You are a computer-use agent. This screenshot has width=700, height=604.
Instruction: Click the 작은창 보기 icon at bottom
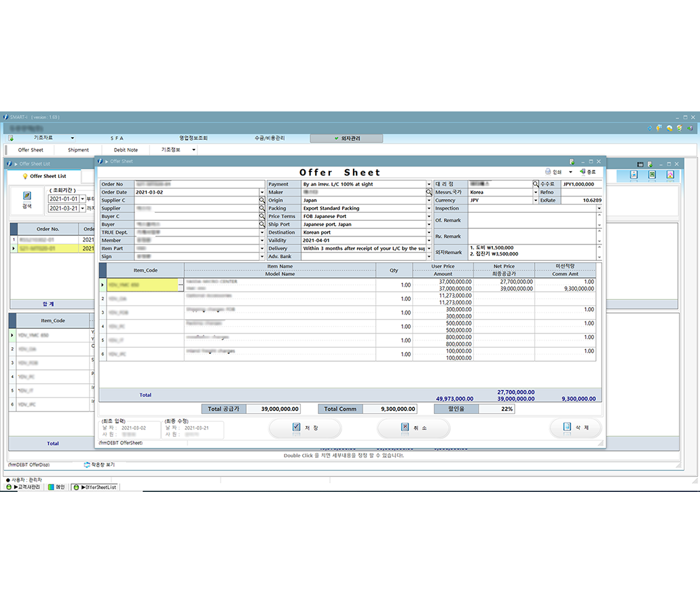tap(87, 465)
